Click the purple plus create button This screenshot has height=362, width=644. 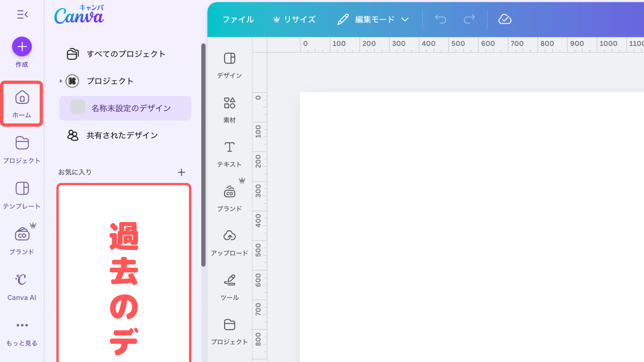click(22, 47)
